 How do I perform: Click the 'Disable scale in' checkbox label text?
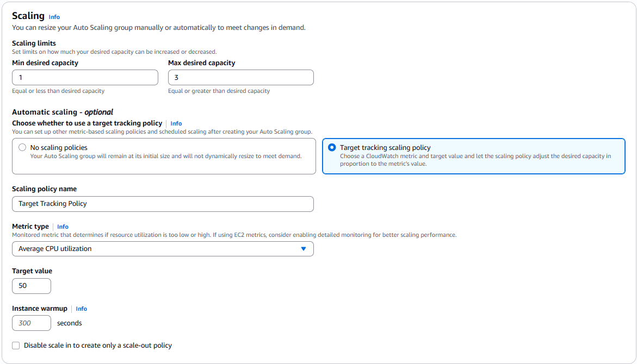click(x=98, y=346)
